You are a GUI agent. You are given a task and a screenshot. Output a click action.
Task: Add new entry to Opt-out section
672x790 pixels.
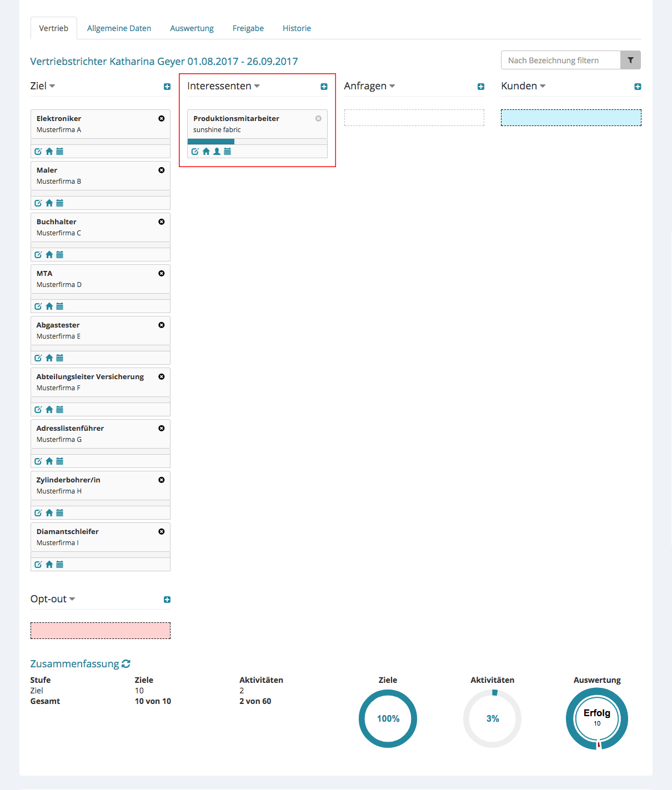(167, 600)
